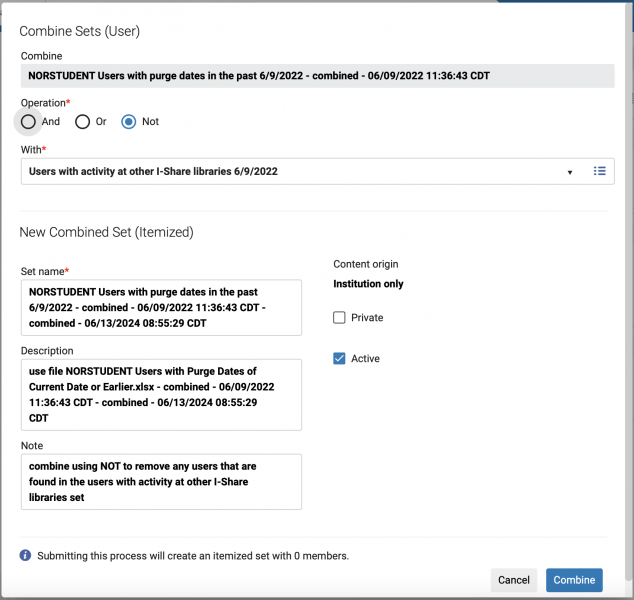Screen dimensions: 634x600
Task: Click the blue Combine button
Action: (x=574, y=580)
